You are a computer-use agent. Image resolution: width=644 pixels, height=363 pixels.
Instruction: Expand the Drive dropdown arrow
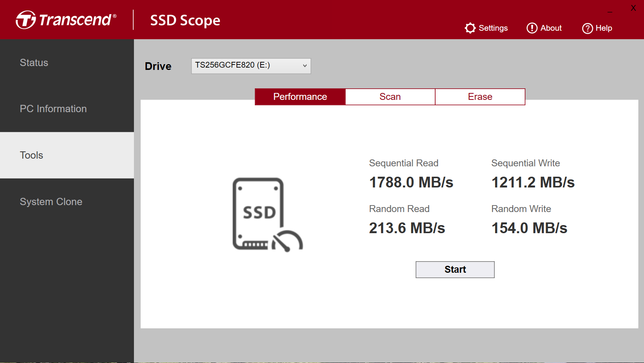point(305,66)
